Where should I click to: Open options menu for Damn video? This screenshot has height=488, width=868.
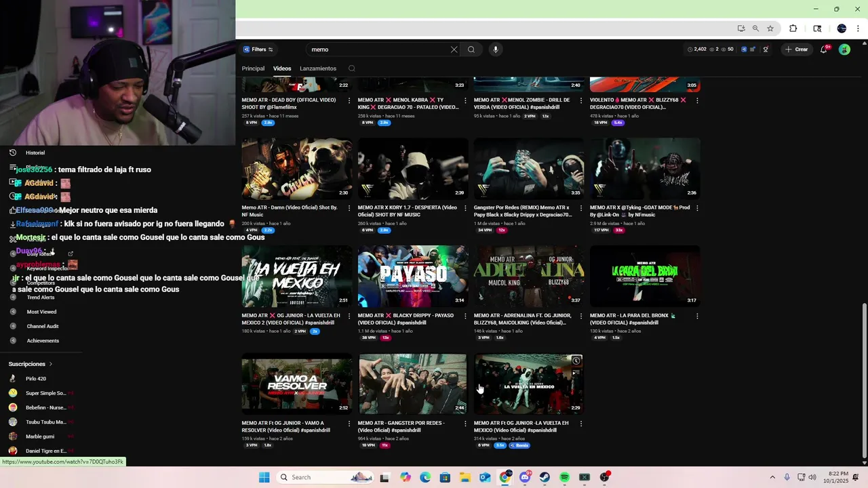tap(349, 208)
